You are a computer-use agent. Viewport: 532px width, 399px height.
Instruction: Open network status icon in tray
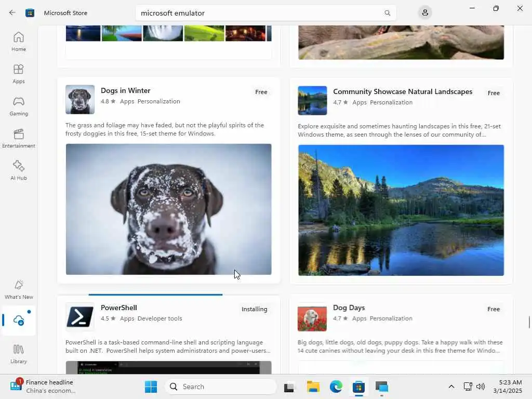point(468,387)
